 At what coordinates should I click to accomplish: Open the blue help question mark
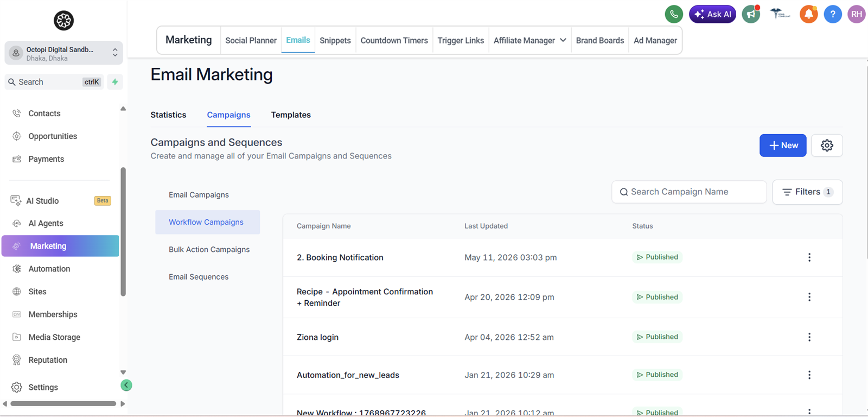[x=833, y=14]
